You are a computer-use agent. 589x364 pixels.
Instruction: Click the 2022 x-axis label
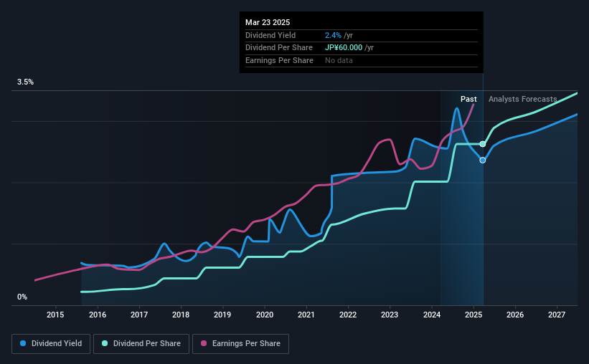[348, 315]
